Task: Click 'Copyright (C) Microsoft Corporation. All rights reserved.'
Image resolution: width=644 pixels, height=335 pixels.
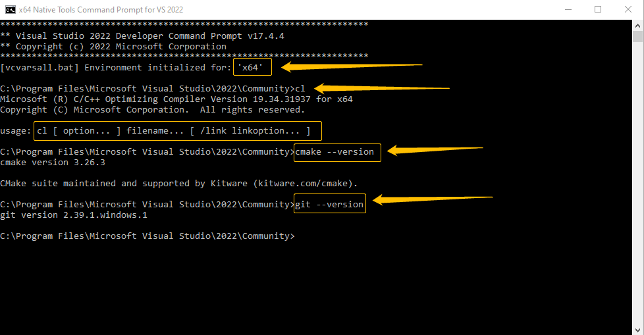Action: [152, 110]
